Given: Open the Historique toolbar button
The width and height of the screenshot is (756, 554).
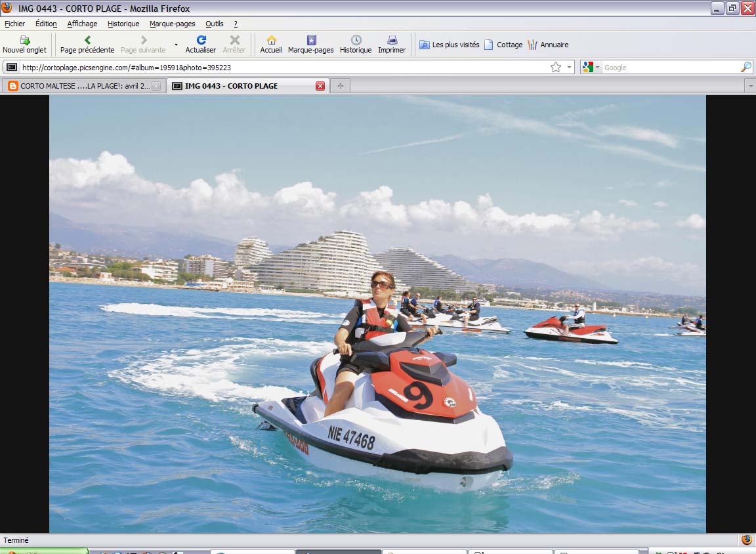Looking at the screenshot, I should click(x=356, y=44).
